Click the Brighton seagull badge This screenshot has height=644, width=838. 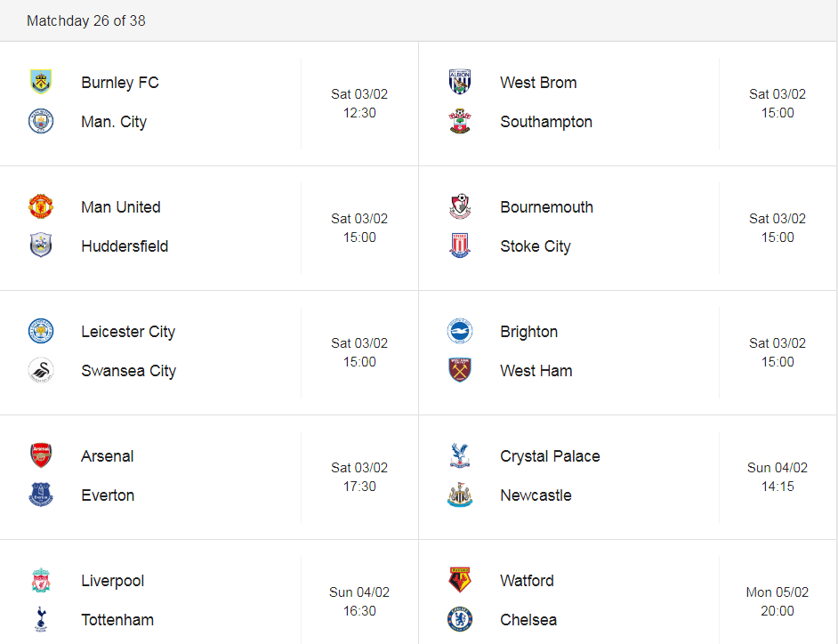460,331
